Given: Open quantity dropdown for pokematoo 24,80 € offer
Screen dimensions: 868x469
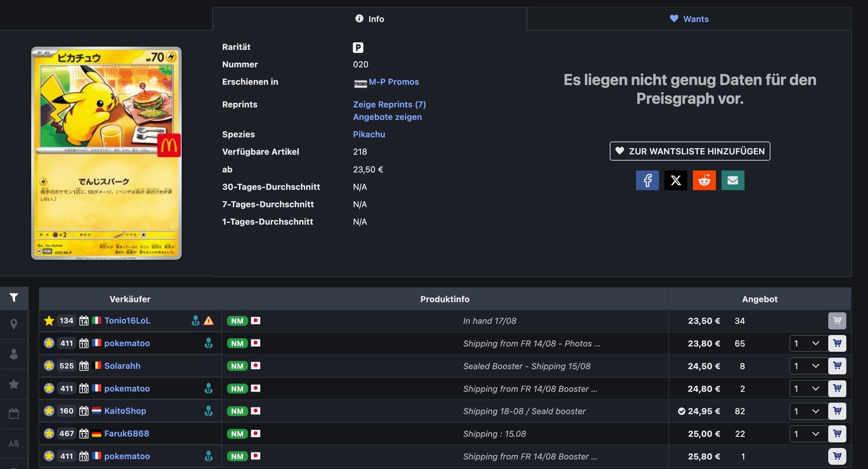Looking at the screenshot, I should coord(809,389).
